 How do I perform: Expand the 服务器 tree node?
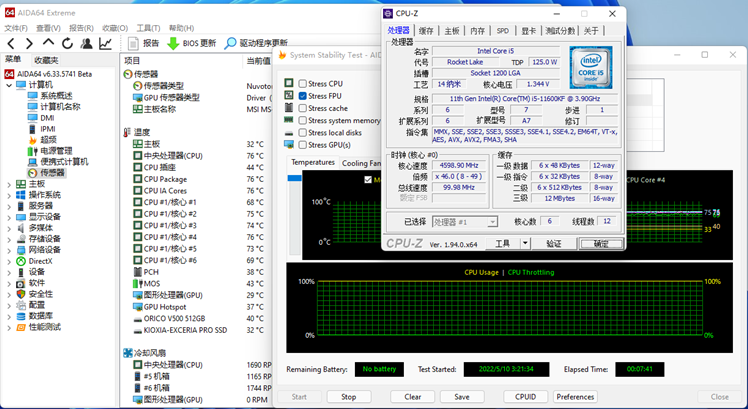9,206
